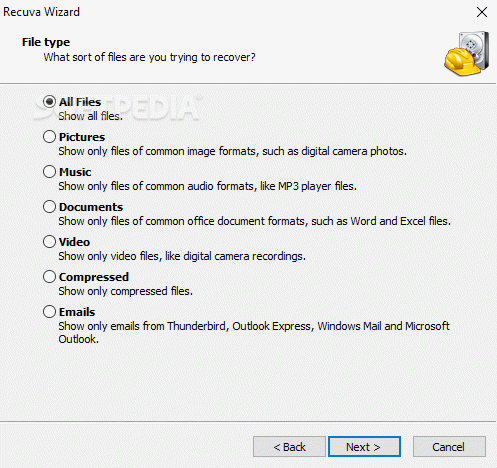497x468 pixels.
Task: Select the All Files radio button
Action: tap(49, 102)
